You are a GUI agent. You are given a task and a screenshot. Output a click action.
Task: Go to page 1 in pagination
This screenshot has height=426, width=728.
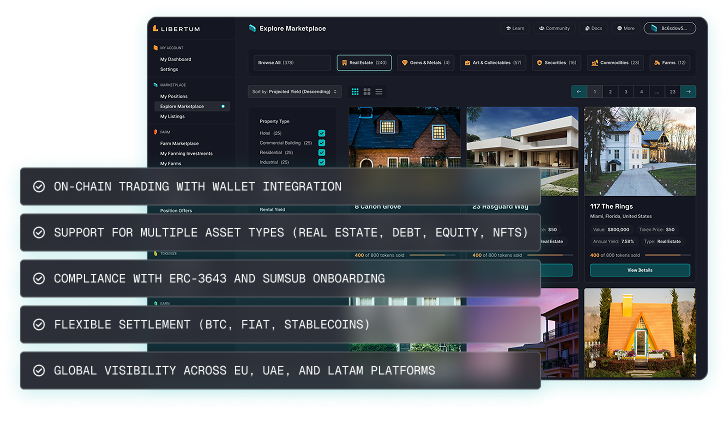click(595, 92)
